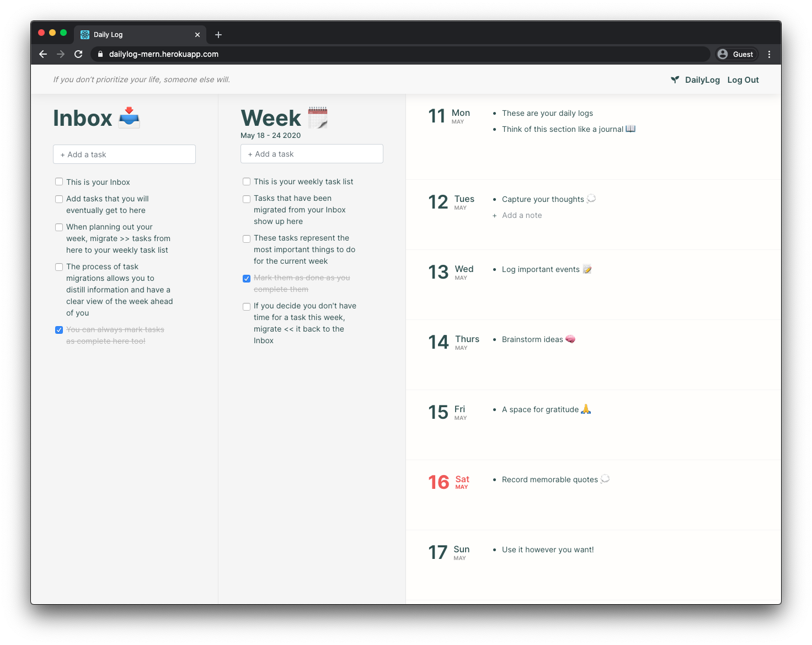812x645 pixels.
Task: Click the DailyLog seedling icon in header
Action: point(675,79)
